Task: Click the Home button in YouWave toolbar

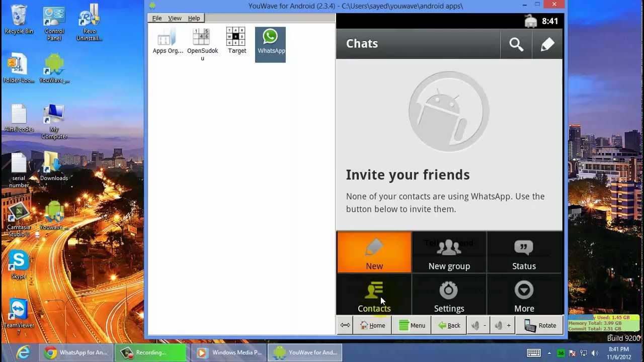Action: [372, 325]
